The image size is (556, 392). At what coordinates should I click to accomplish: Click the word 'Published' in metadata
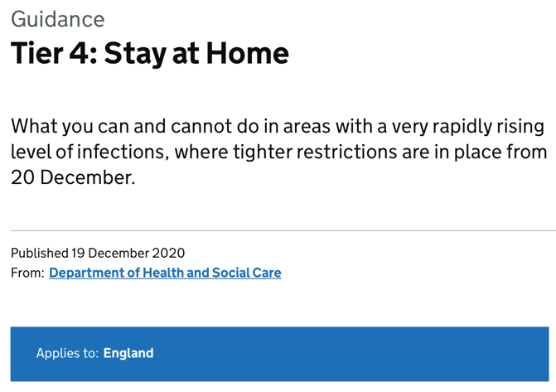[39, 253]
